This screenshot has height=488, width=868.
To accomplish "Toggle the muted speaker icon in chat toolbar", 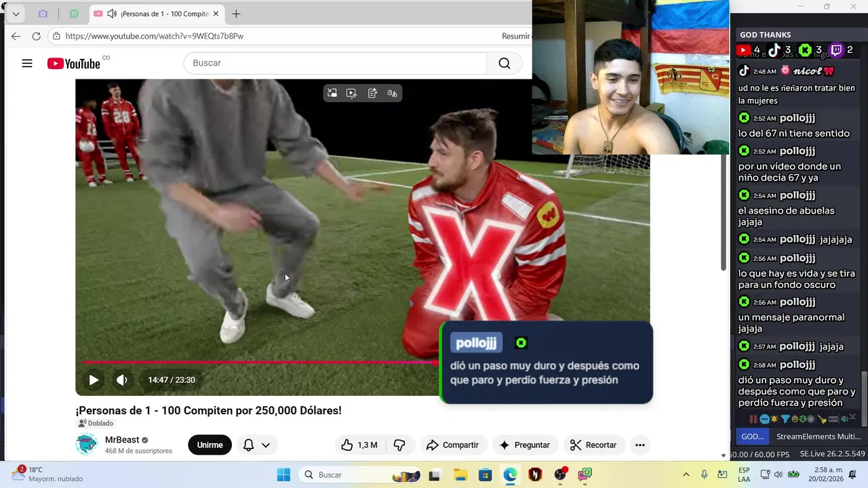I will [845, 419].
